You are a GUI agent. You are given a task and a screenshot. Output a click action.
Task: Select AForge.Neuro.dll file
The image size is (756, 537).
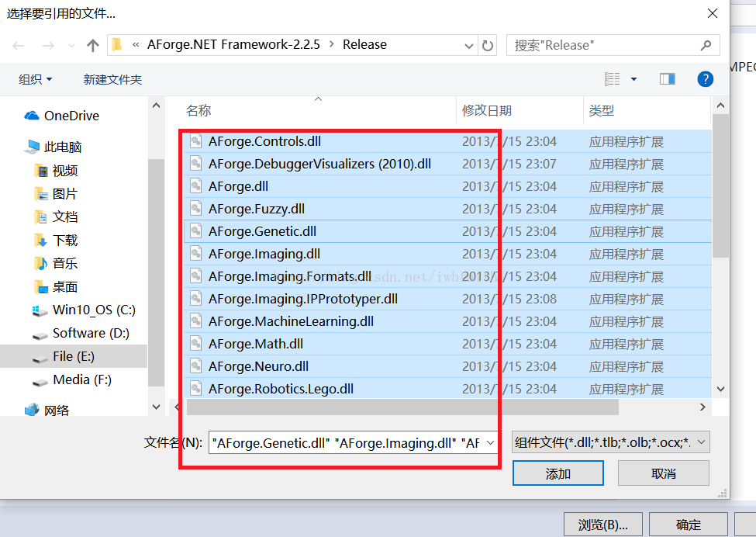447,367
